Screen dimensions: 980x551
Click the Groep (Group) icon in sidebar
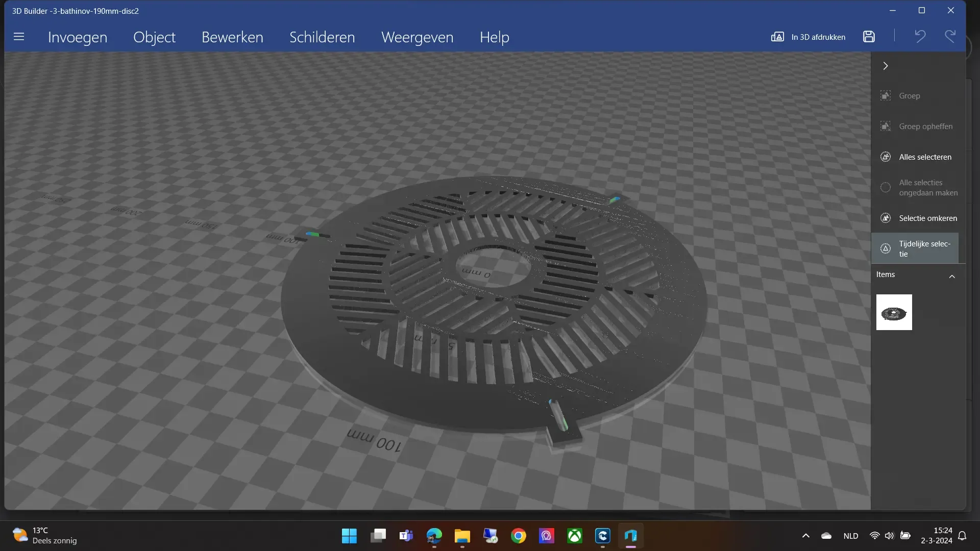pos(885,95)
